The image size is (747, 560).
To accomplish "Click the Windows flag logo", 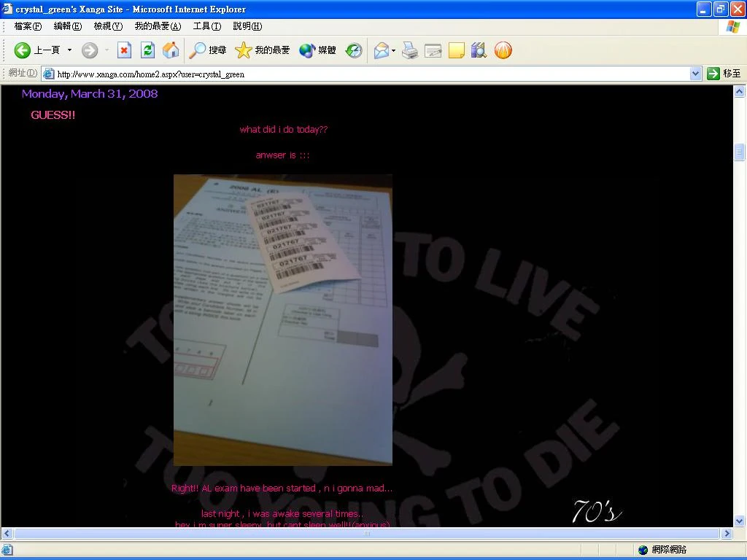I will coord(733,26).
